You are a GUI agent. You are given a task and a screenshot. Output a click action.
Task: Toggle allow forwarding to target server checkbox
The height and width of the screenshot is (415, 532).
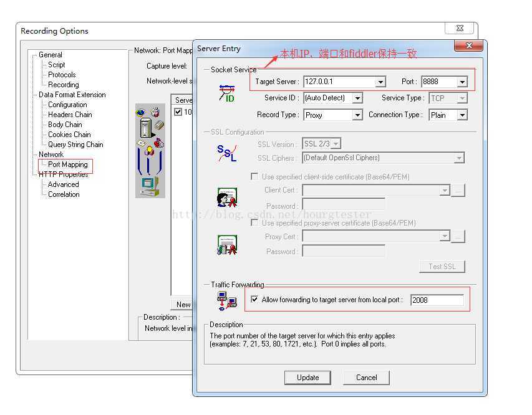[254, 299]
